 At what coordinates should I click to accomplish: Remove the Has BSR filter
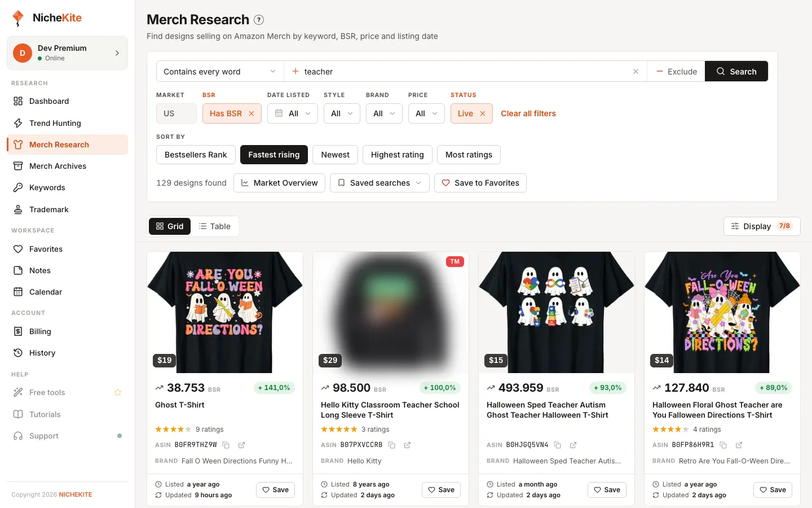pyautogui.click(x=251, y=113)
